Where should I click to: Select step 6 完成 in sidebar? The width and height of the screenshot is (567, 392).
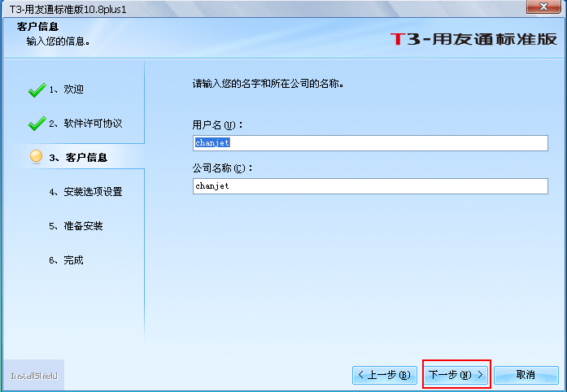pos(66,260)
